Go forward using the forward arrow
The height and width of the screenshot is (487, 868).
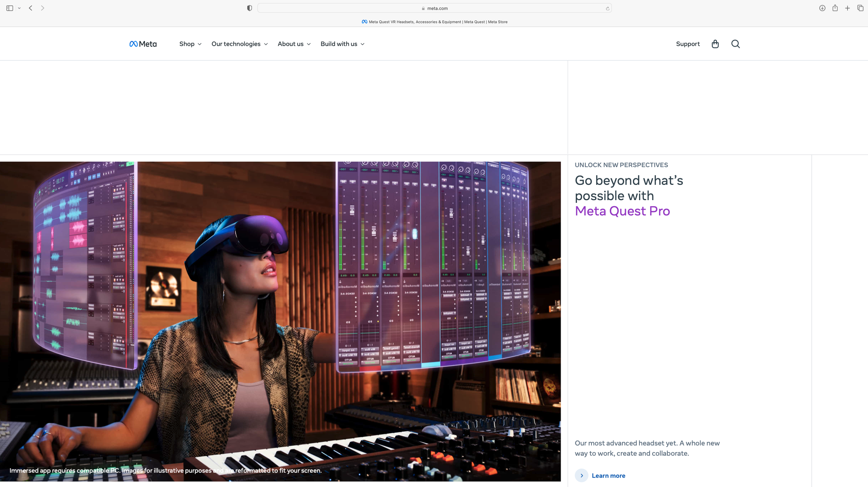42,8
